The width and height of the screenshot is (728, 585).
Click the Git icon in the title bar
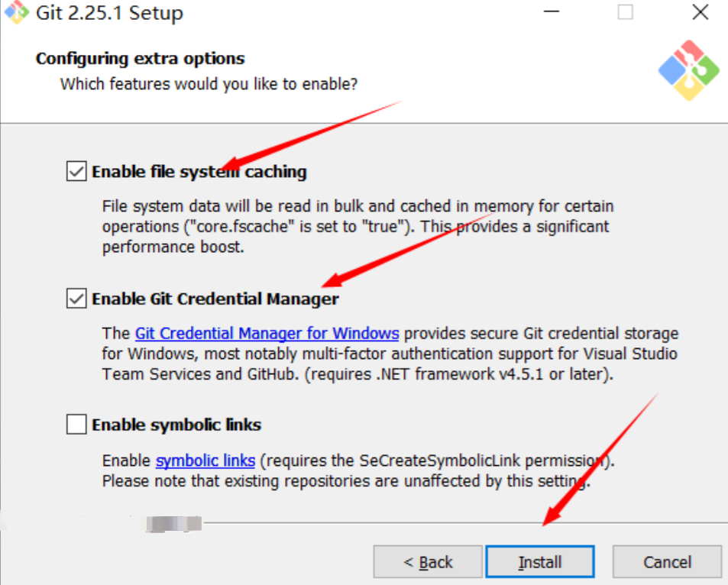pos(16,12)
